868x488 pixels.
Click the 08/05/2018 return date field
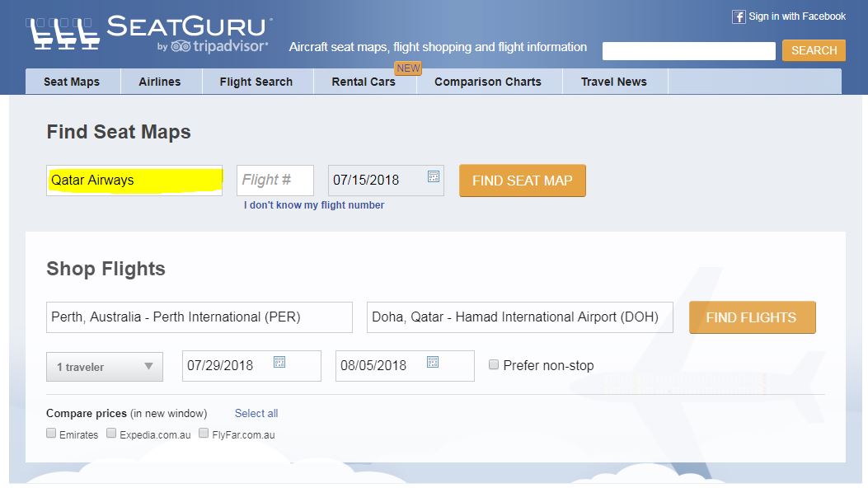tap(406, 366)
